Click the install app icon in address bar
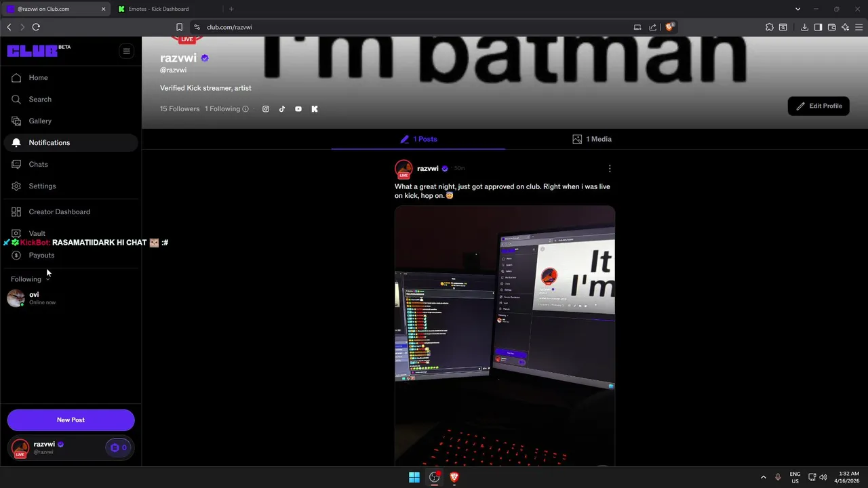This screenshot has height=488, width=868. point(637,27)
